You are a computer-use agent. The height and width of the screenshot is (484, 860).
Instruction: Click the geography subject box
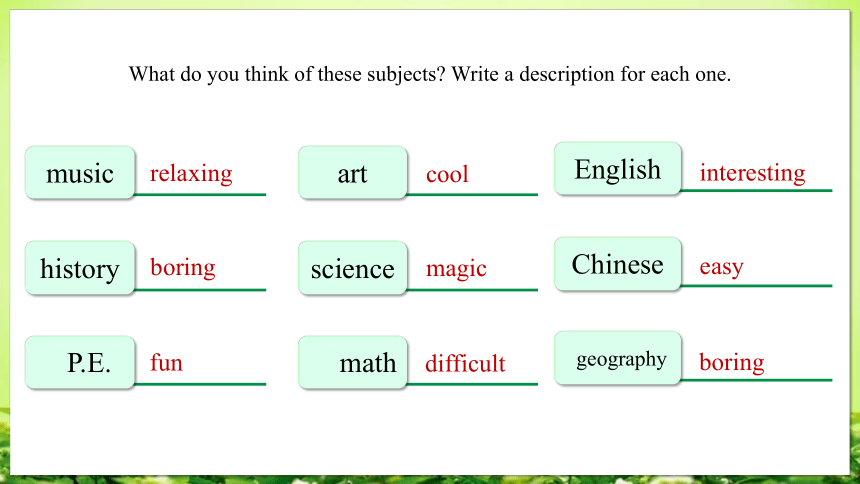(x=618, y=358)
